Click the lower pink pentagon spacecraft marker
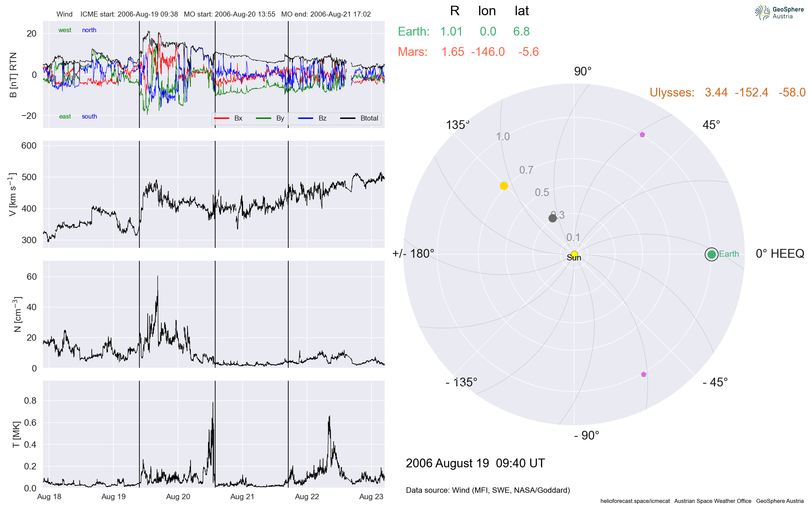The height and width of the screenshot is (508, 812). point(644,374)
